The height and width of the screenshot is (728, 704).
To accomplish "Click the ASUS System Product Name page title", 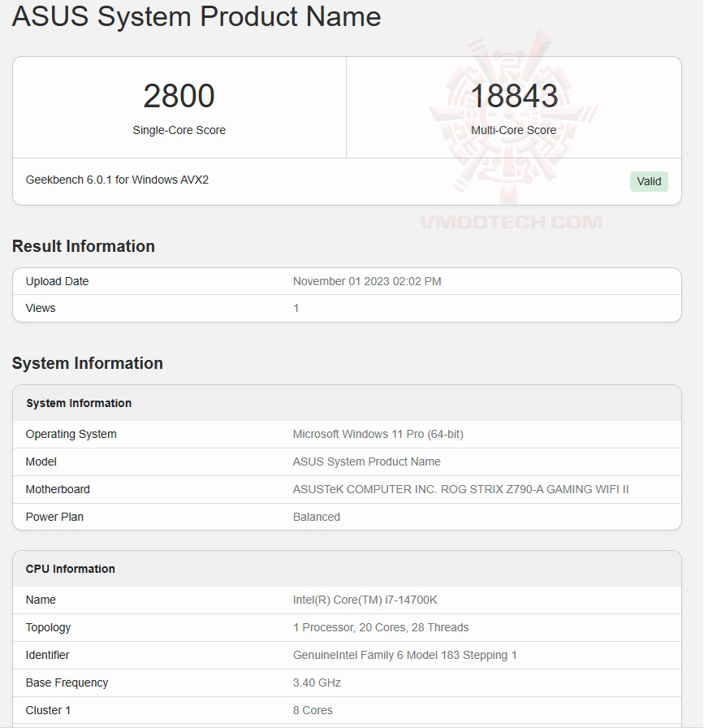I will point(197,17).
